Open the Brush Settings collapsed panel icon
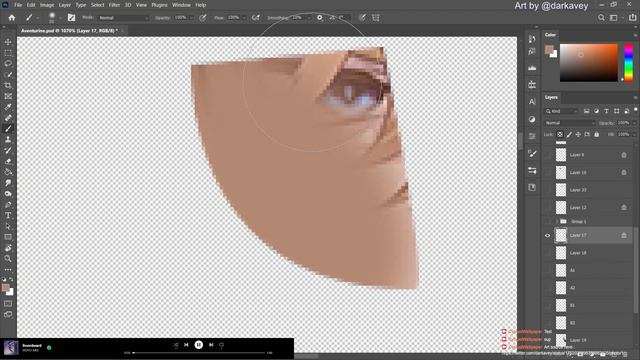The height and width of the screenshot is (360, 640). click(532, 153)
